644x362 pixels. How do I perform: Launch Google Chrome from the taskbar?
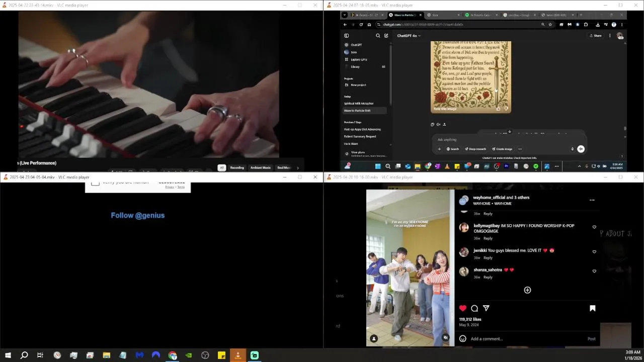coord(173,355)
